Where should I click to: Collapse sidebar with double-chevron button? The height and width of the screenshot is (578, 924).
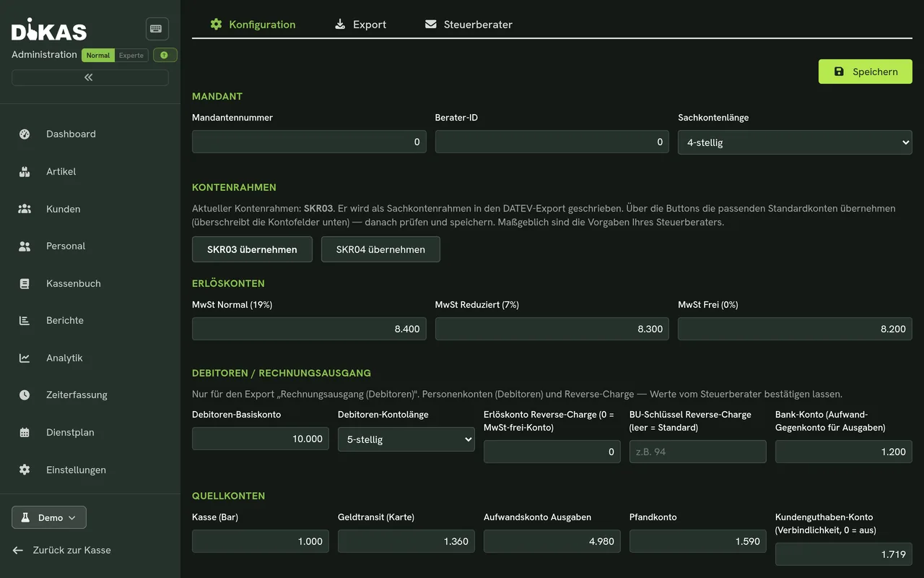point(90,77)
